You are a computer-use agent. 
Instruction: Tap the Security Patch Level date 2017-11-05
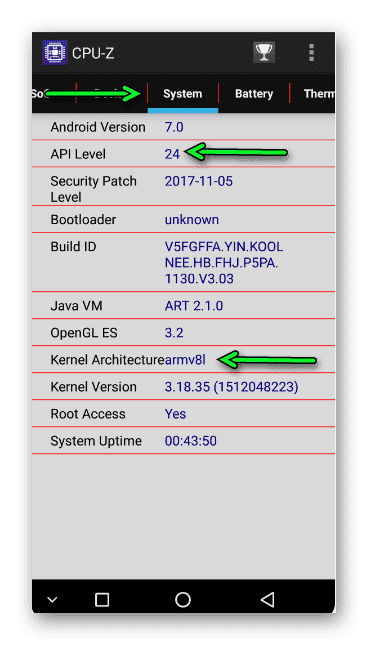tap(199, 181)
